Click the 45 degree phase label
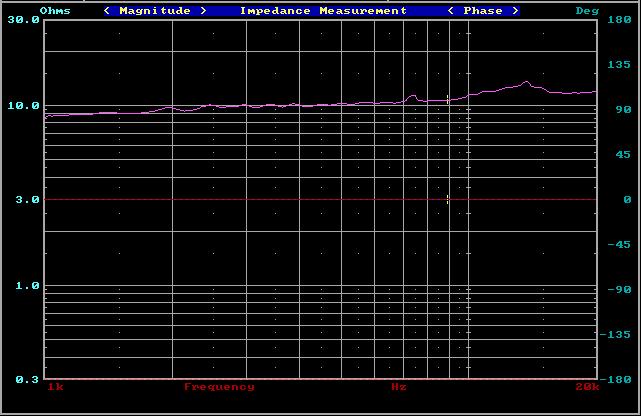This screenshot has height=416, width=641. [623, 154]
